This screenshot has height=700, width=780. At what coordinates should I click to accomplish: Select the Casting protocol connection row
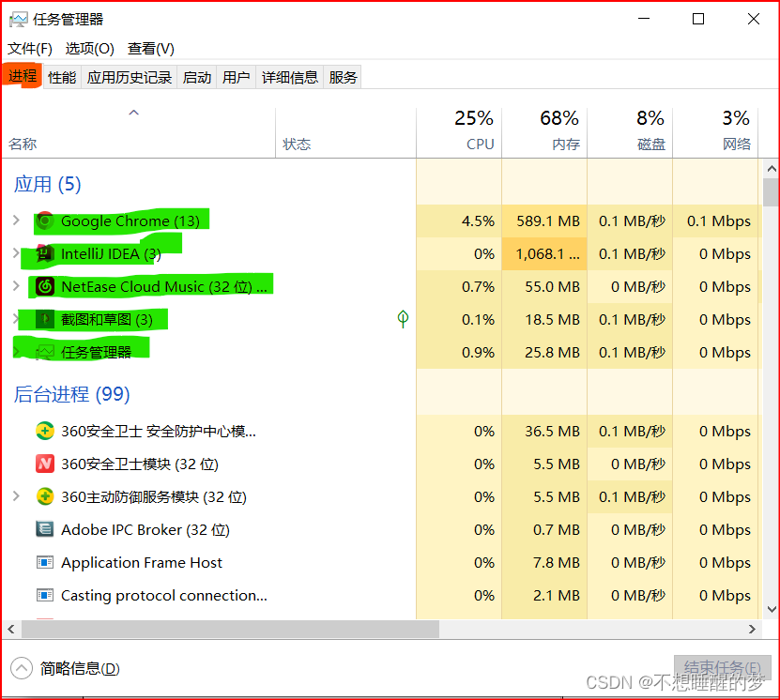[x=381, y=595]
